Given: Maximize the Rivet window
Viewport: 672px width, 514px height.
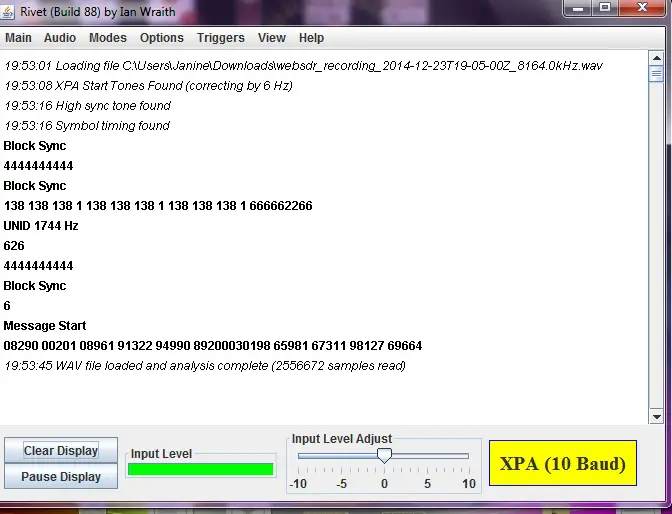Looking at the screenshot, I should 606,8.
